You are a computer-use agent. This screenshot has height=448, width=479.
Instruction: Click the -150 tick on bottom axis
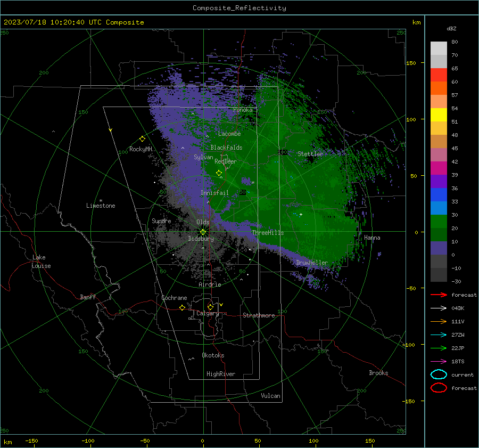click(x=31, y=441)
